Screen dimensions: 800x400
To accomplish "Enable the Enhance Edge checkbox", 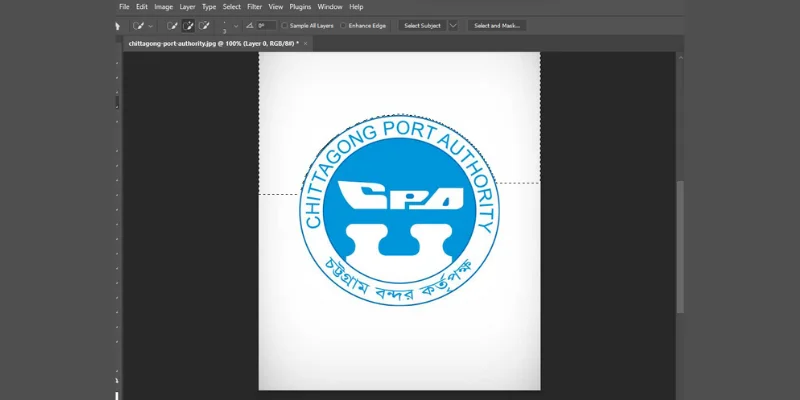I will tap(343, 26).
